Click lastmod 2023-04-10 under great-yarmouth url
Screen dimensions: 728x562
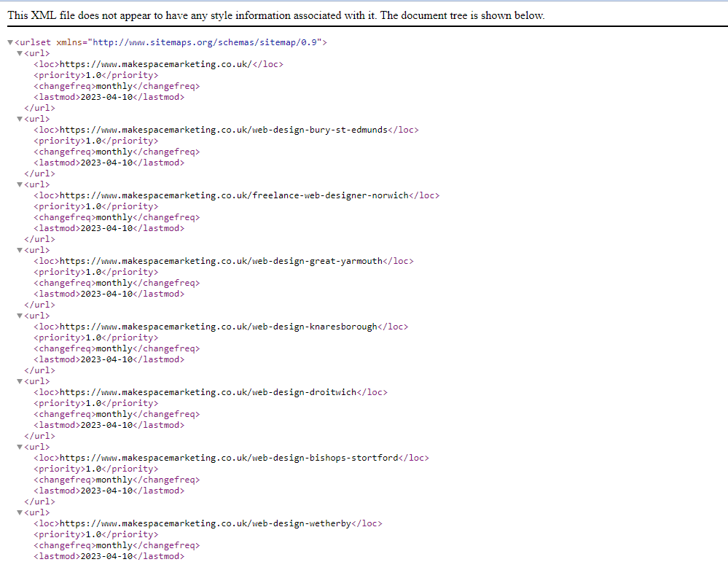pyautogui.click(x=109, y=294)
